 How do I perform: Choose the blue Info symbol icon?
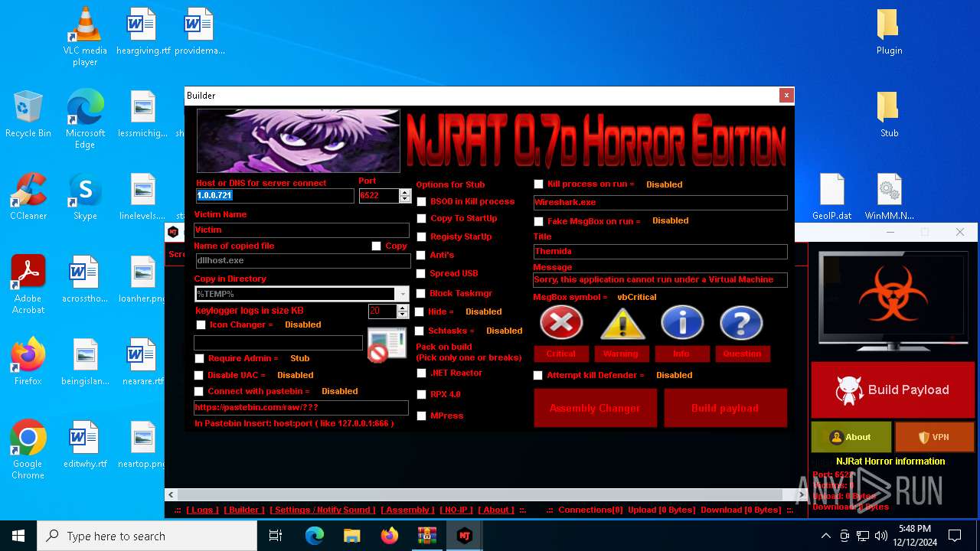click(681, 323)
